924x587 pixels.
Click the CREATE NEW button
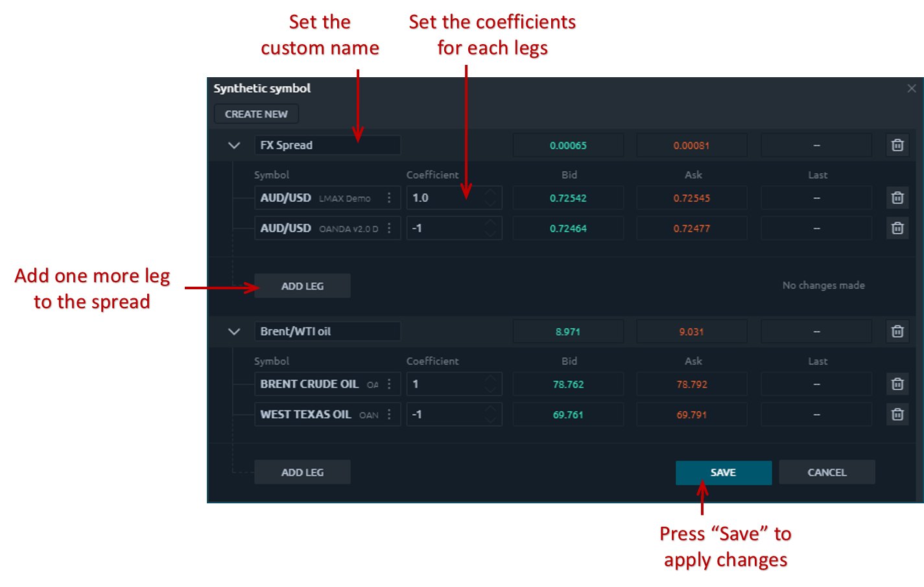tap(256, 114)
